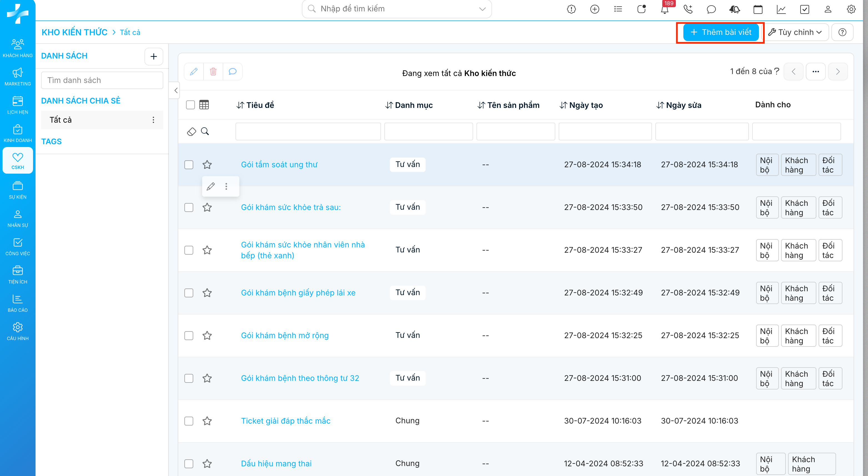Screen dimensions: 868x476
Task: Collapse the left list panel with the chevron
Action: click(x=175, y=90)
